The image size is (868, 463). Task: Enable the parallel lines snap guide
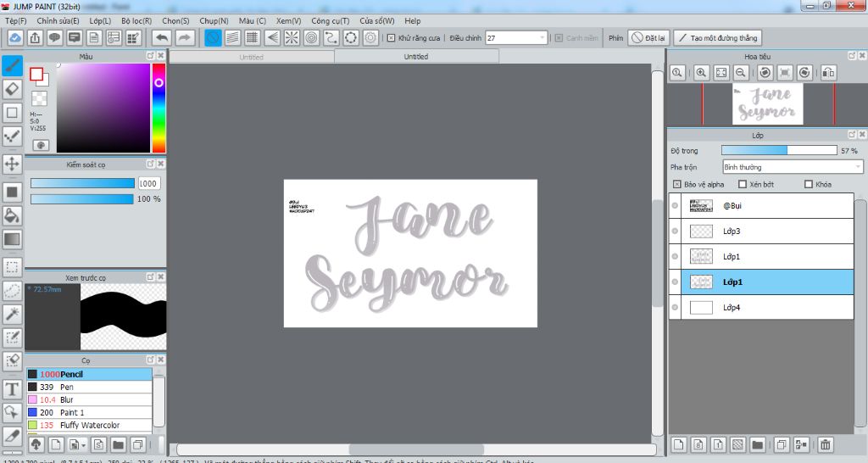click(x=232, y=37)
